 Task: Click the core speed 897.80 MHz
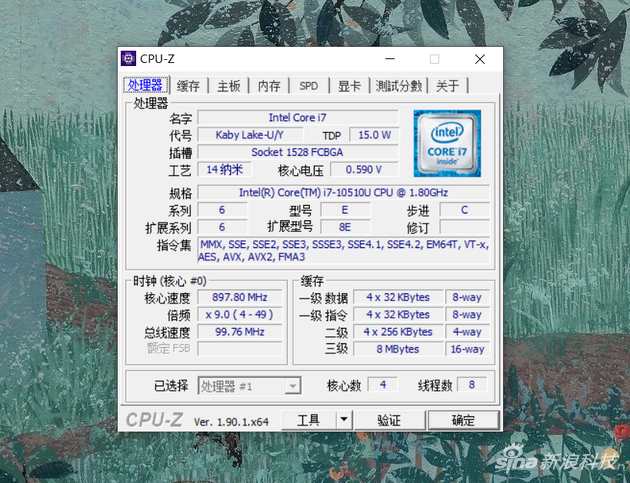(x=240, y=297)
